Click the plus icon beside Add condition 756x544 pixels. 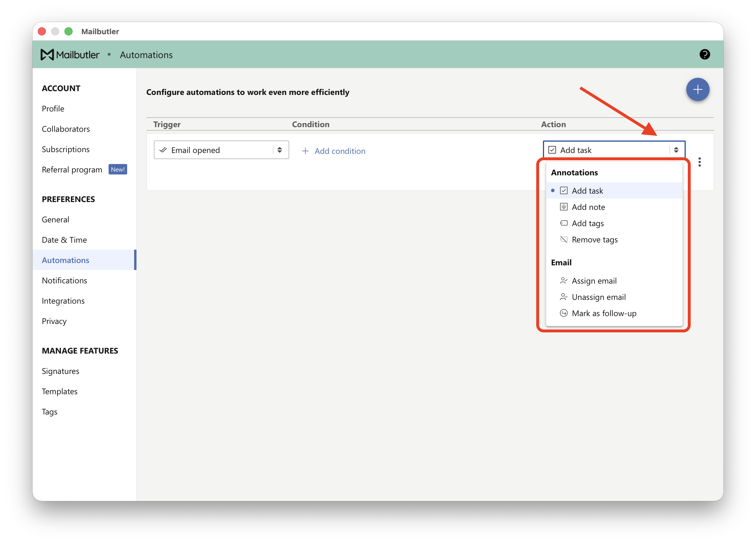pos(305,151)
